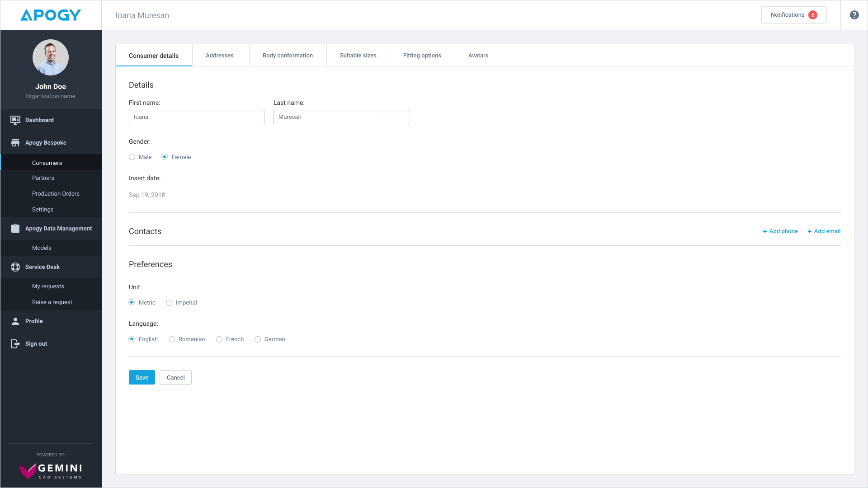Open the Fitting options tab
Image resolution: width=868 pixels, height=488 pixels.
[422, 56]
